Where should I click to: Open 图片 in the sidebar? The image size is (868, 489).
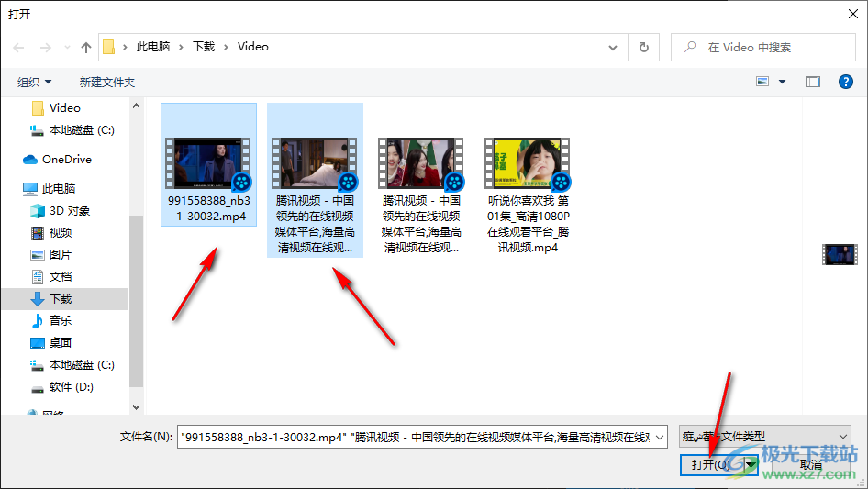point(51,255)
